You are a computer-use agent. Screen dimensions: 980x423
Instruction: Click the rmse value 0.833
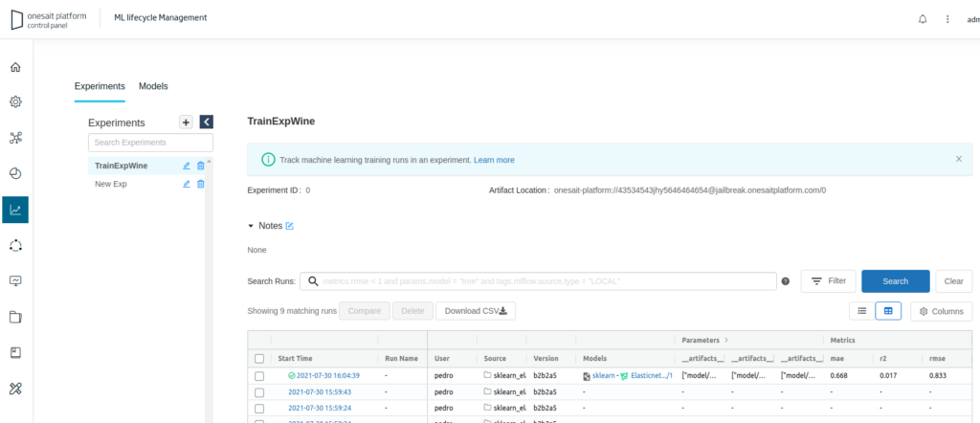point(939,375)
